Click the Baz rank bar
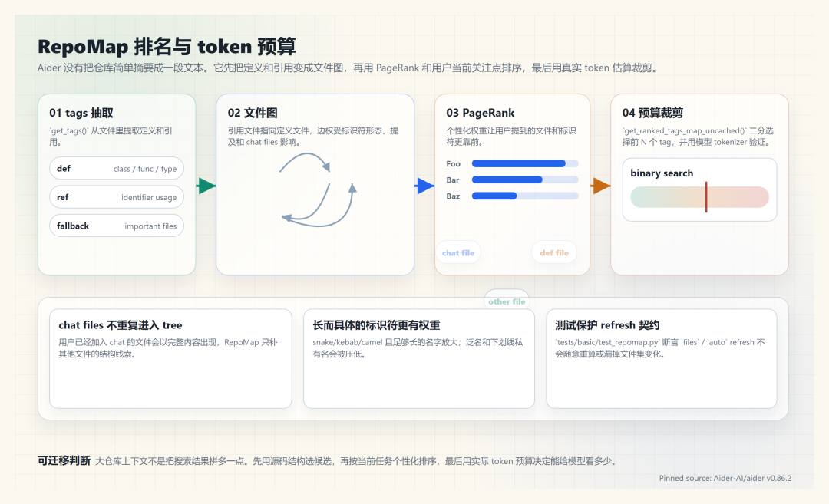Screen dimensions: 829x504 [525, 196]
